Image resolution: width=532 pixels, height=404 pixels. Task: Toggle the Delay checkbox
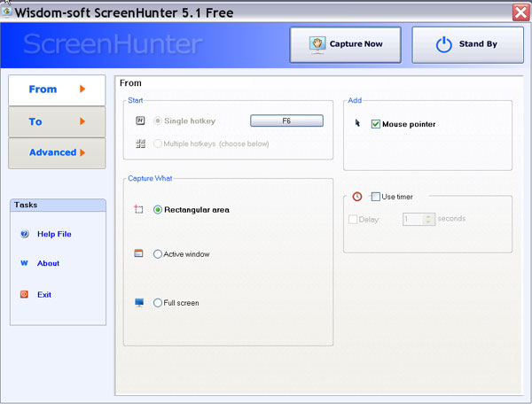353,220
